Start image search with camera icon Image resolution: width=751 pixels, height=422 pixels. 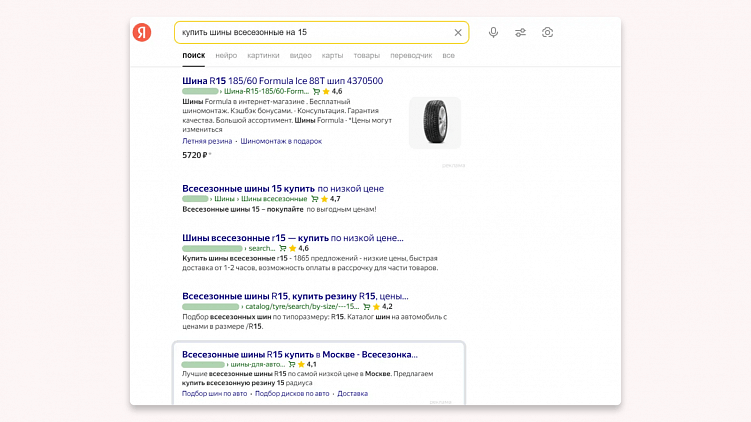[x=548, y=32]
